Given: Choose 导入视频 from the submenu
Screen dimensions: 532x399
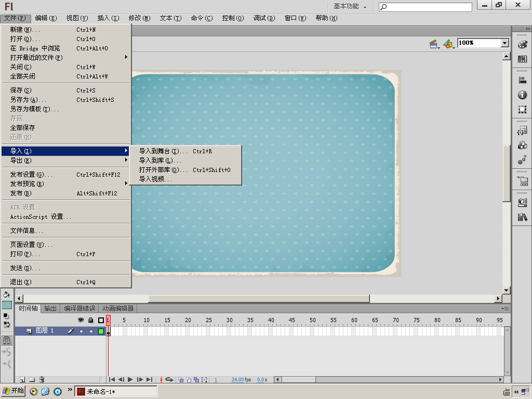Looking at the screenshot, I should (185, 179).
